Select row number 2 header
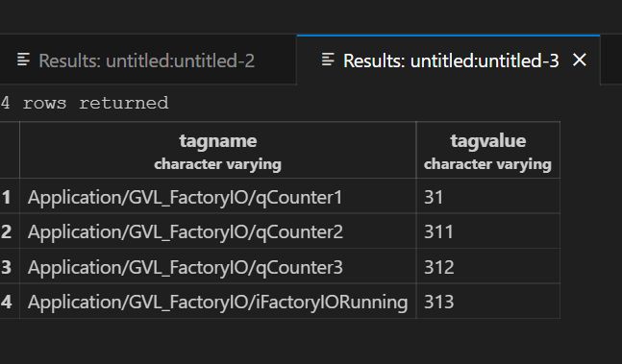 point(7,231)
